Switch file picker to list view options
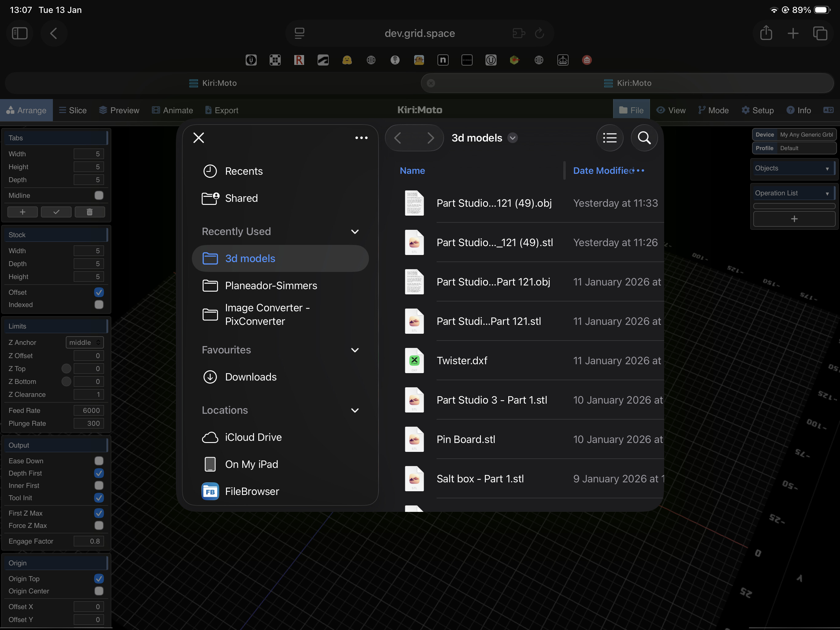The image size is (840, 630). pos(609,138)
